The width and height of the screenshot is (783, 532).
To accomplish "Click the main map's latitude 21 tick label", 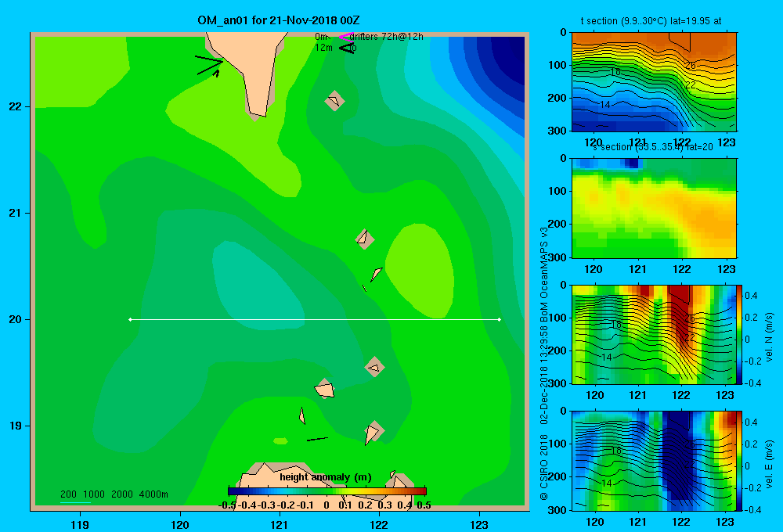I will pyautogui.click(x=16, y=213).
